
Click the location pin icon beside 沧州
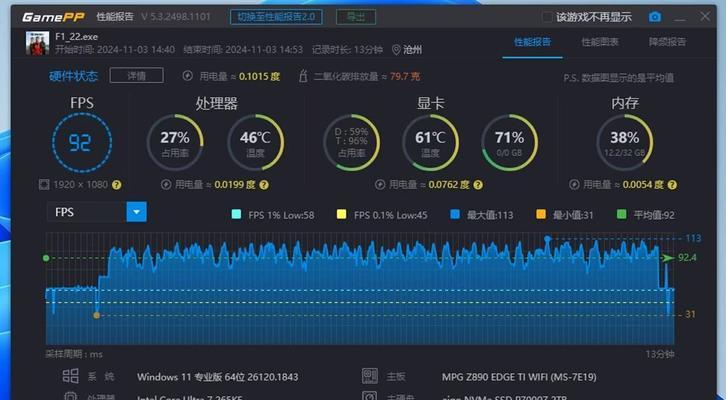coord(396,50)
